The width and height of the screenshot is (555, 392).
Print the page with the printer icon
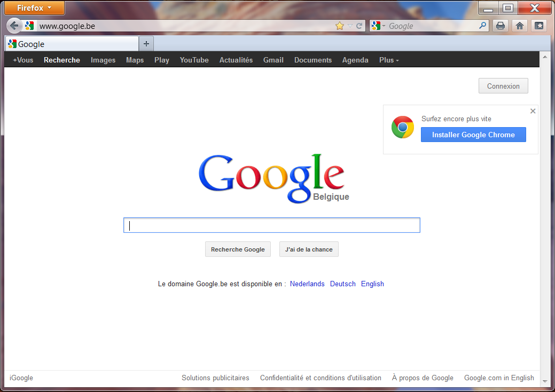pos(500,26)
